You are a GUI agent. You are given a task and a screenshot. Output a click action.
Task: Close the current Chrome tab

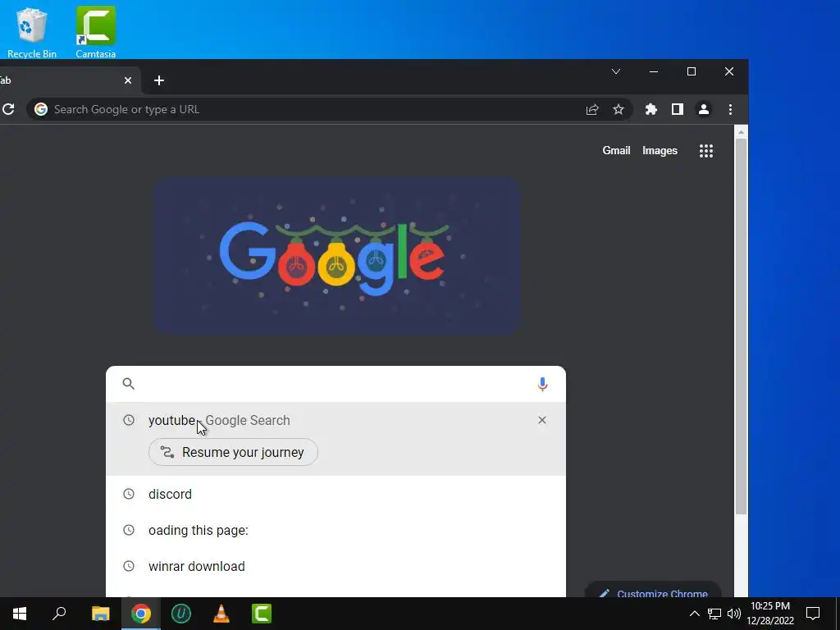click(x=127, y=80)
